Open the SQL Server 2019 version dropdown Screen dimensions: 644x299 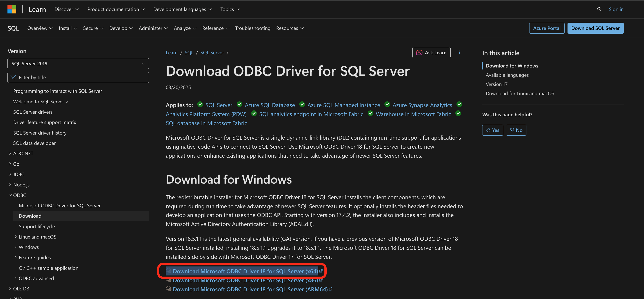(78, 64)
